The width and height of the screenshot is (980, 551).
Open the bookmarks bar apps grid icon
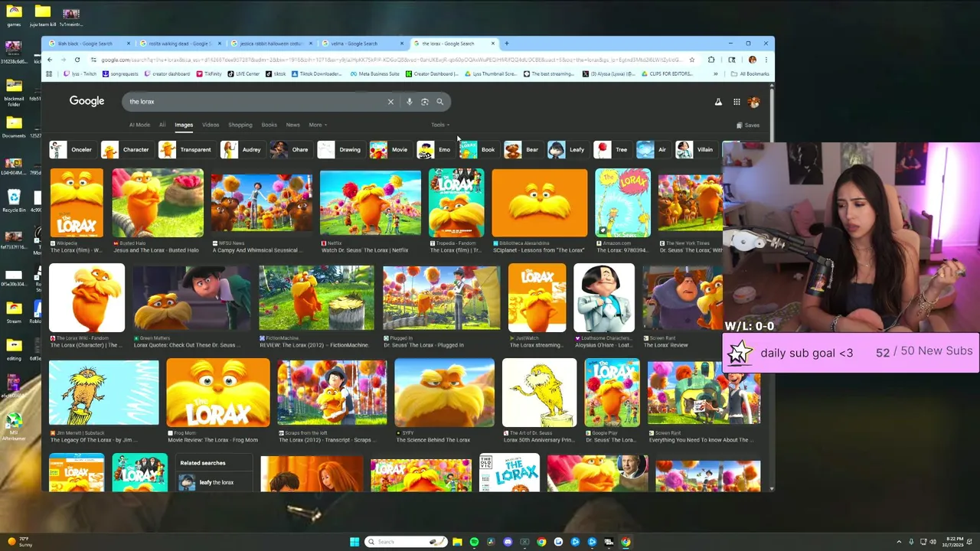(x=50, y=74)
